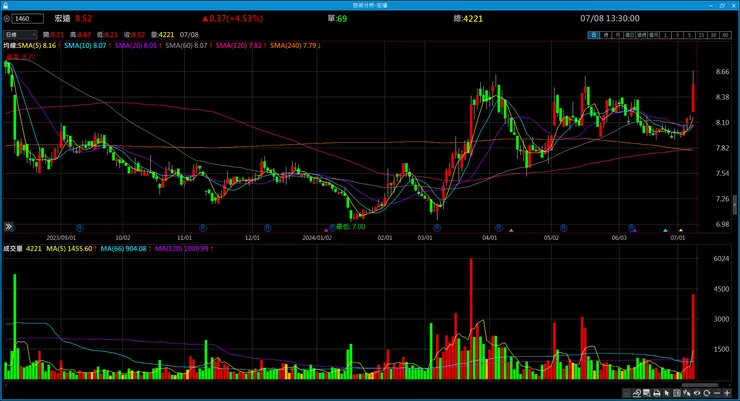The image size is (740, 401).
Task: Click the 最高:8.77 high price label
Action: coord(21,57)
